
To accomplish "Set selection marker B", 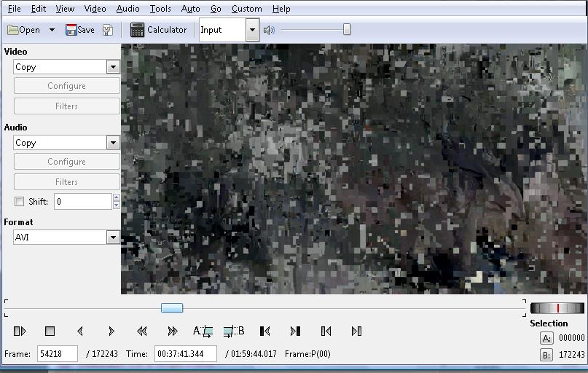I will pyautogui.click(x=234, y=331).
